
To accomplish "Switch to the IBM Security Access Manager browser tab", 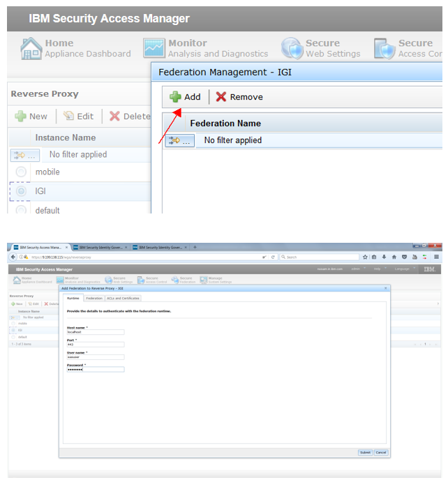I will coord(40,248).
